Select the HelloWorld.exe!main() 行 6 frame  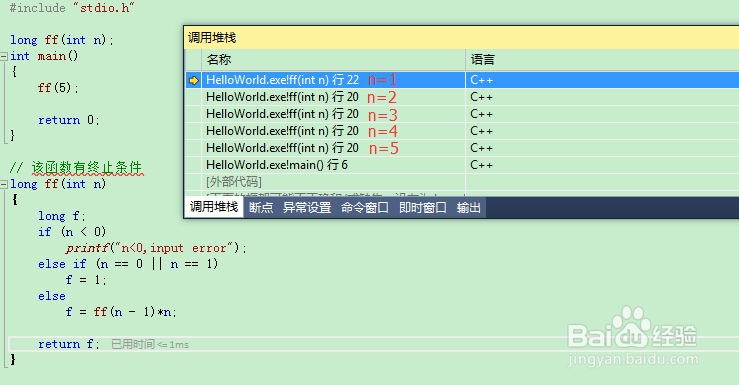click(462, 165)
